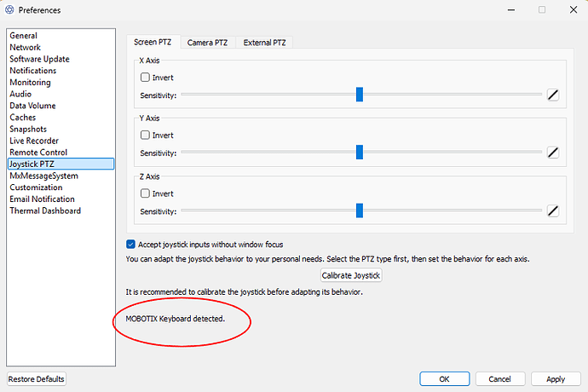Screen dimensions: 588x392
Task: Open Email Notification preferences
Action: [x=61, y=199]
